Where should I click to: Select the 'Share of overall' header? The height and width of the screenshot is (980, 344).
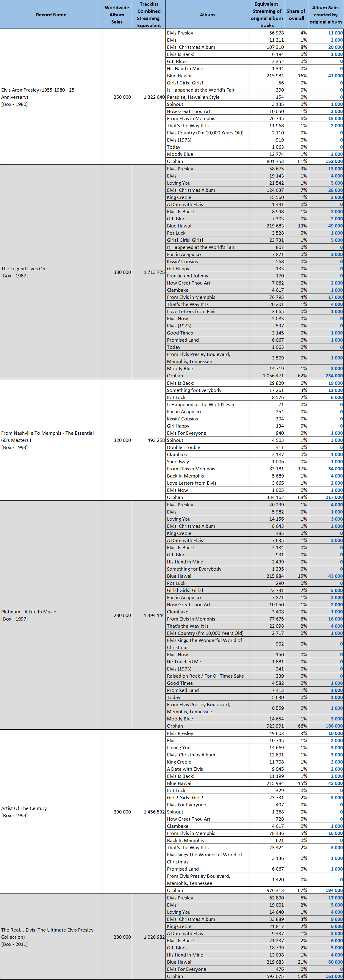point(296,15)
